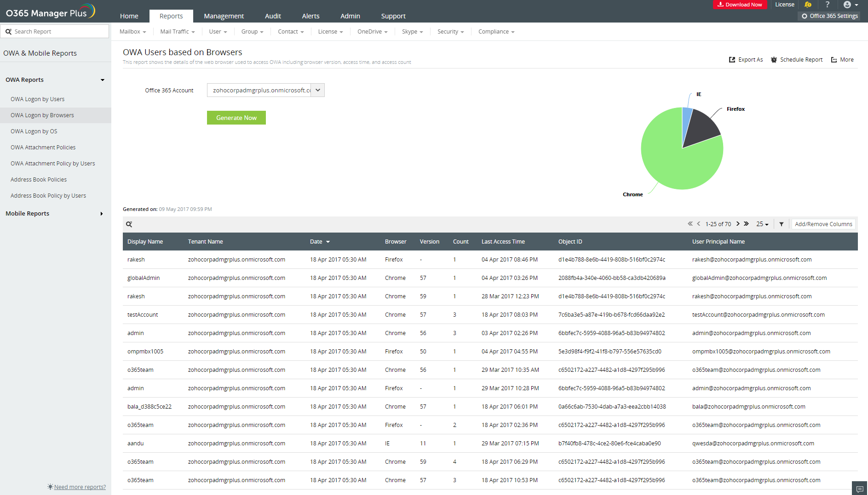Click the Export As icon
The image size is (868, 495).
tap(732, 60)
